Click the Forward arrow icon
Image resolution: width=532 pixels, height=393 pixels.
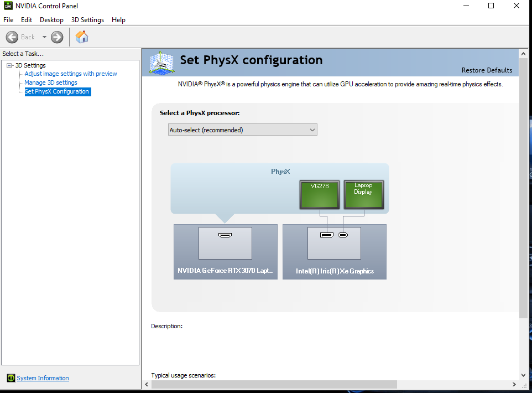(57, 37)
